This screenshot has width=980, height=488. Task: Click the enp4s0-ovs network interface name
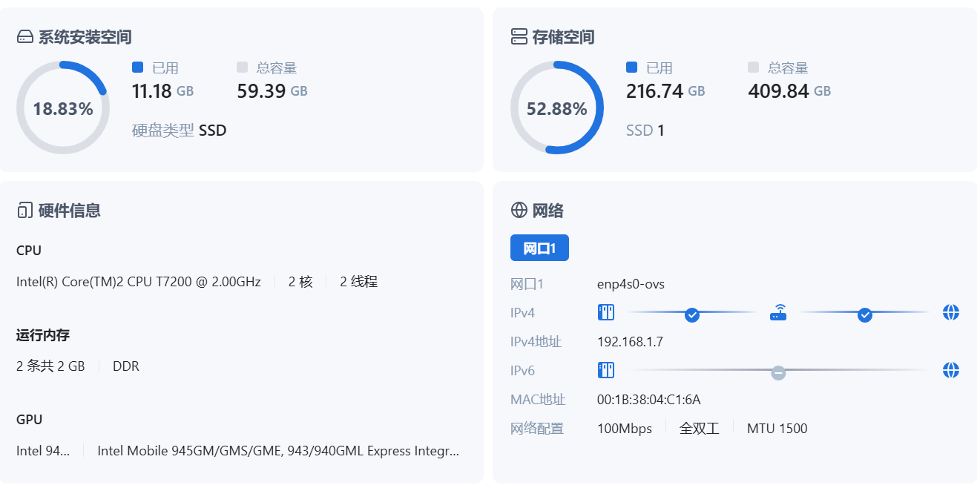coord(631,283)
